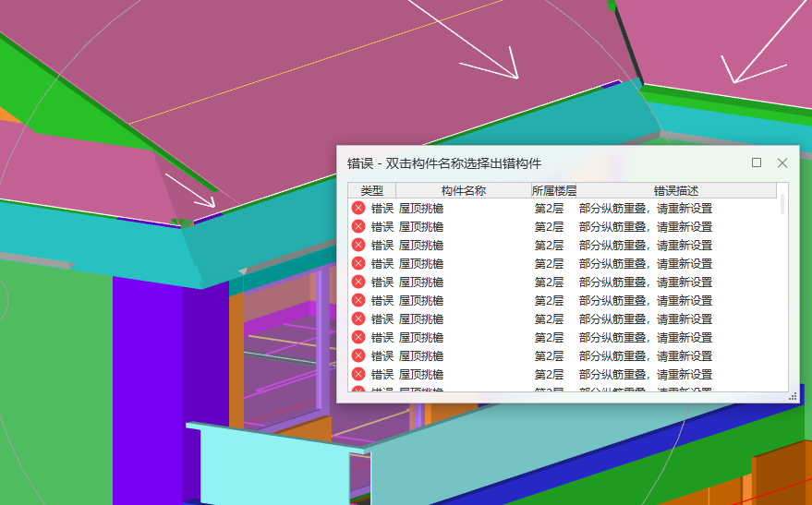Maximize the 错误 dialog window
812x505 pixels.
756,163
